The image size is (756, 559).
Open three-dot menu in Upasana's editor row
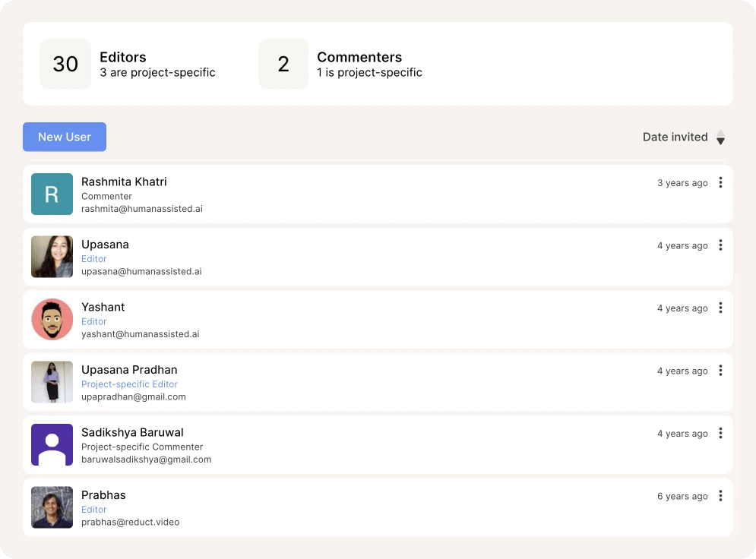(720, 245)
